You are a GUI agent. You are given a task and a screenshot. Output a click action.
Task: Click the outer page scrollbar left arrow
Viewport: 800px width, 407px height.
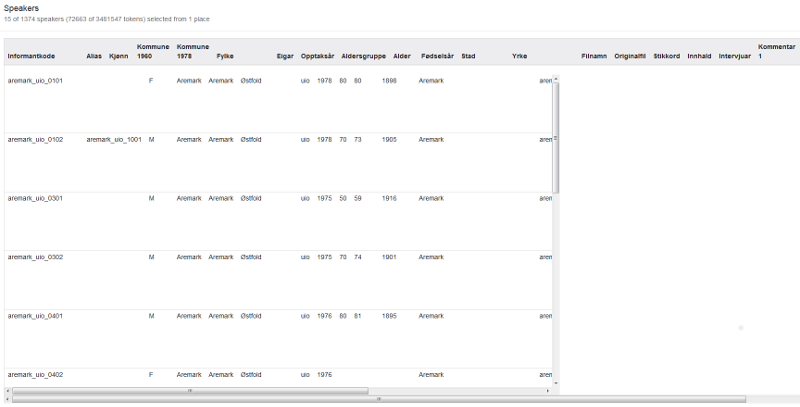click(x=8, y=399)
